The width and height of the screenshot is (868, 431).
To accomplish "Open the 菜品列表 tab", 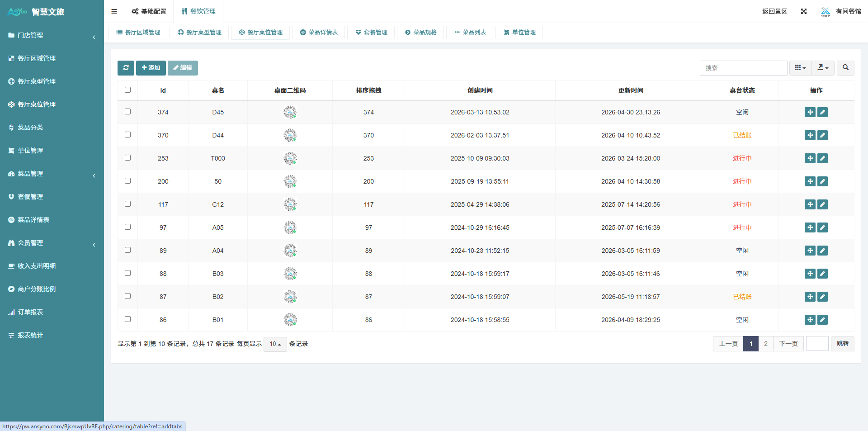I will [x=470, y=33].
